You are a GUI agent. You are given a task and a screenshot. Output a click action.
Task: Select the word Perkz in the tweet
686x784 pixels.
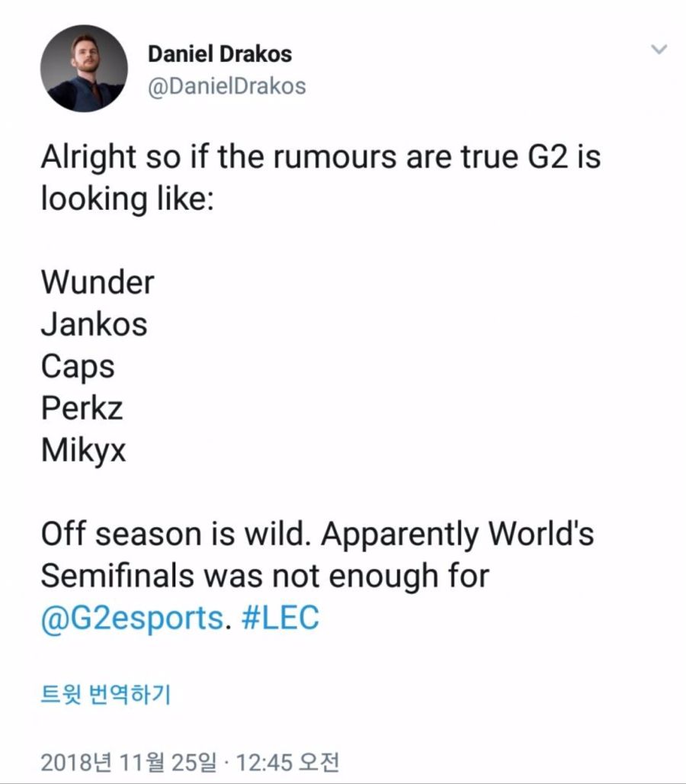pos(82,409)
